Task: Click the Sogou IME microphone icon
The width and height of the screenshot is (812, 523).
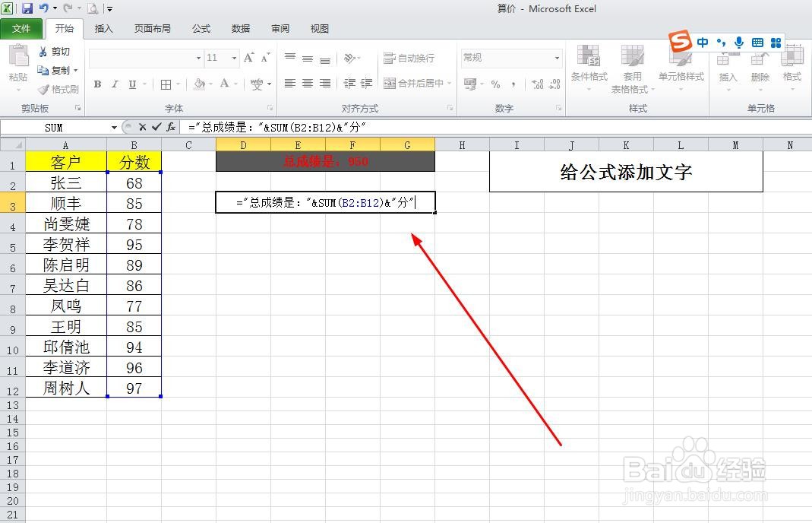Action: pos(740,43)
